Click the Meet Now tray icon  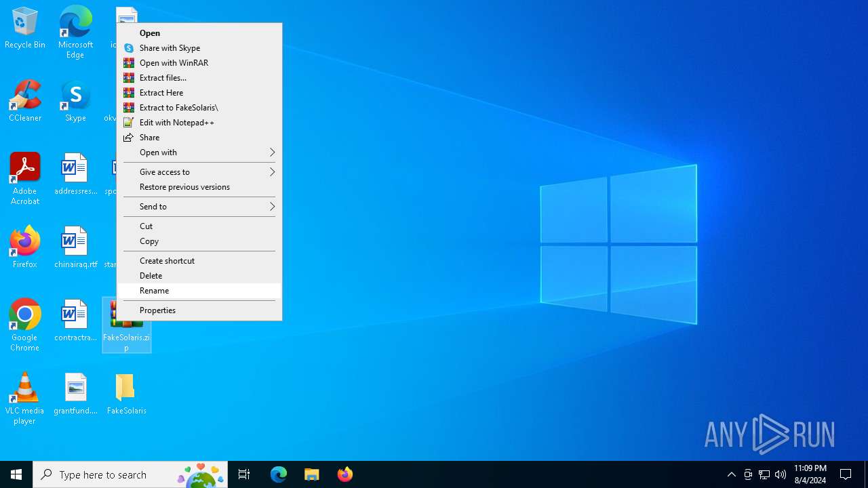coord(748,474)
